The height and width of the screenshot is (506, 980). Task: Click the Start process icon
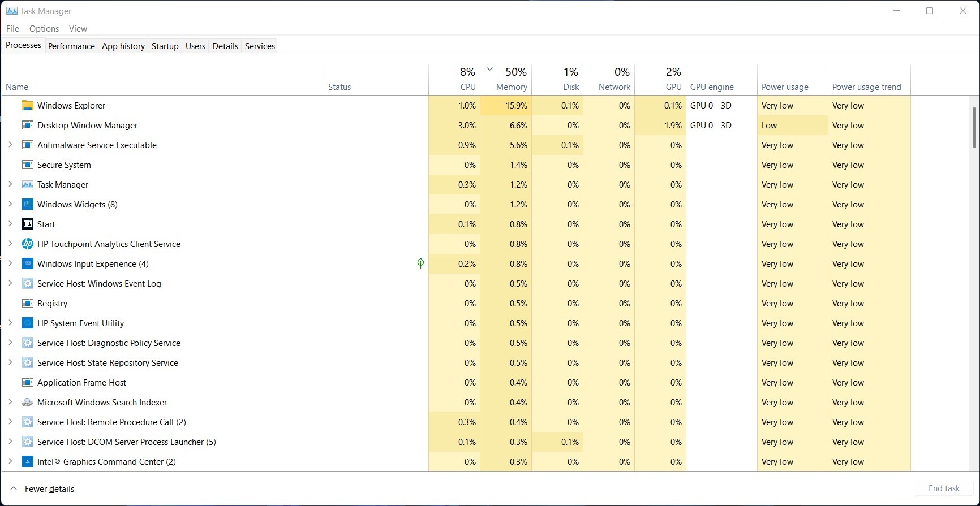click(x=27, y=224)
